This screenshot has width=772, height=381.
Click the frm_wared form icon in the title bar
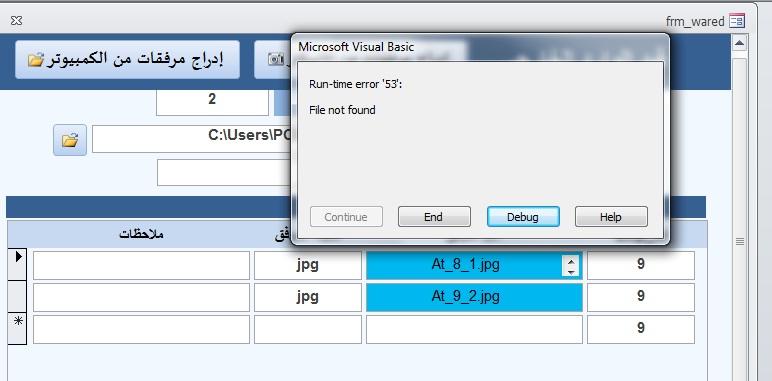coord(737,21)
